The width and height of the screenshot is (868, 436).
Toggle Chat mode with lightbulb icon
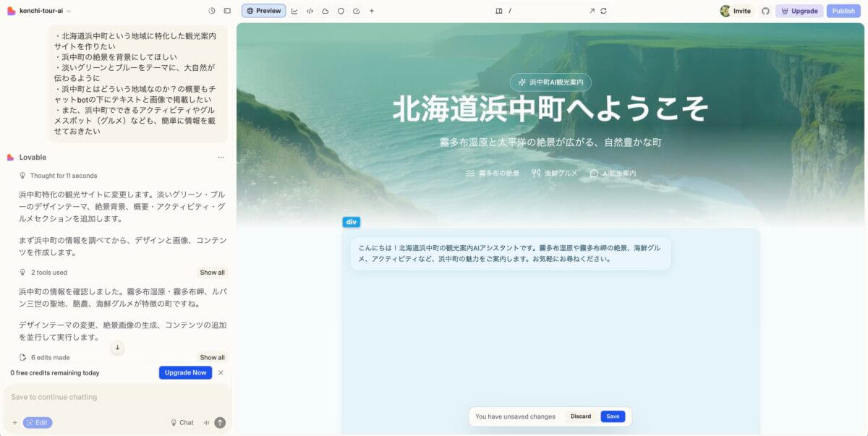coord(182,422)
